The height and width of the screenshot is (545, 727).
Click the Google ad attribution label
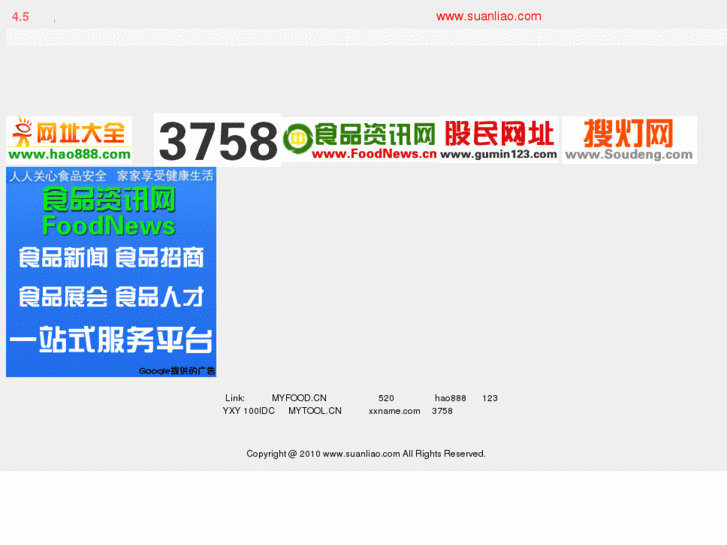[177, 371]
